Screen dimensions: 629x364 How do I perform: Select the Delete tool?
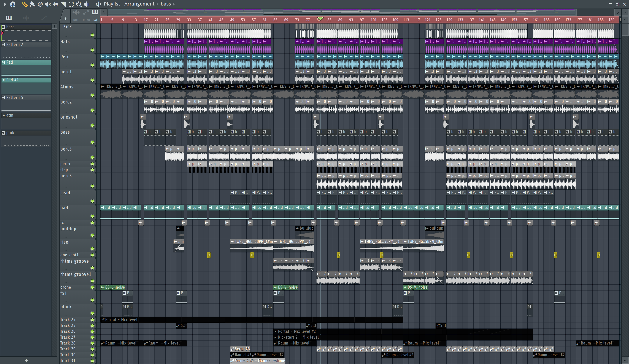point(40,4)
